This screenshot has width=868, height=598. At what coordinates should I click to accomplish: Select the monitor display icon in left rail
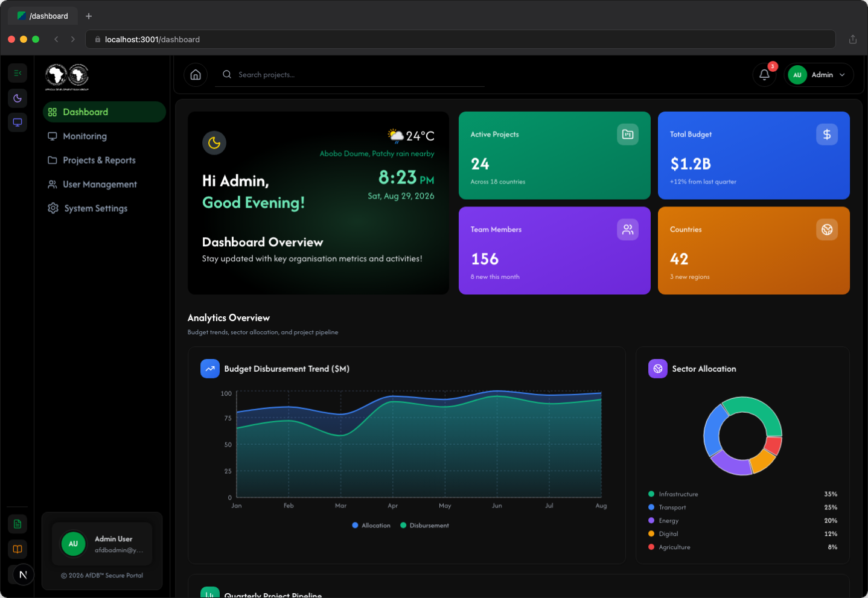(x=18, y=122)
